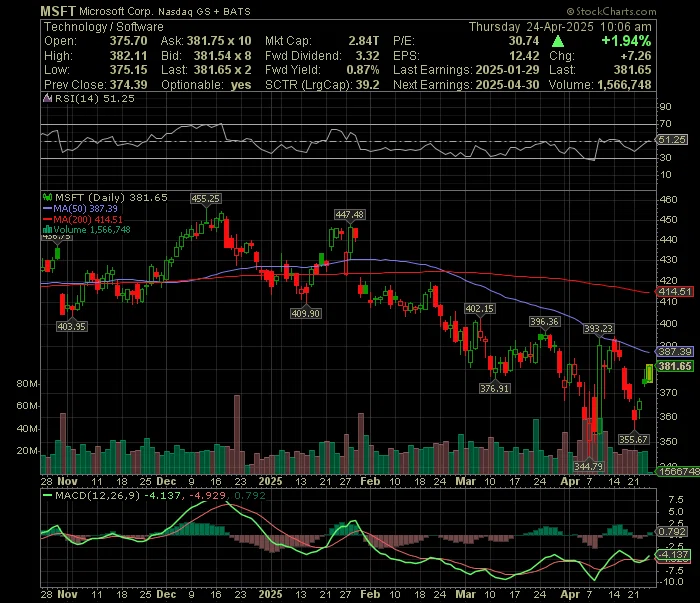Click the 344.79 low price label
700x603 pixels.
588,466
